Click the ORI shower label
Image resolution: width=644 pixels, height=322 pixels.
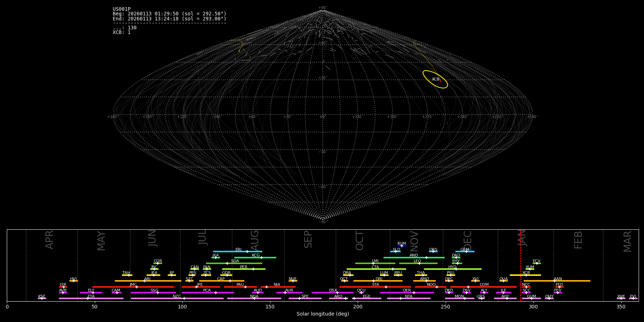pyautogui.click(x=379, y=279)
